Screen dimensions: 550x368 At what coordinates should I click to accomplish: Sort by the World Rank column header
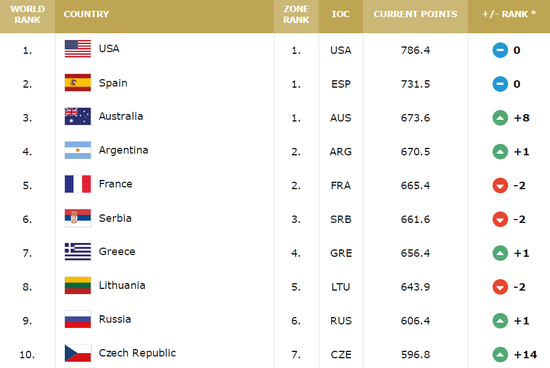pos(27,14)
